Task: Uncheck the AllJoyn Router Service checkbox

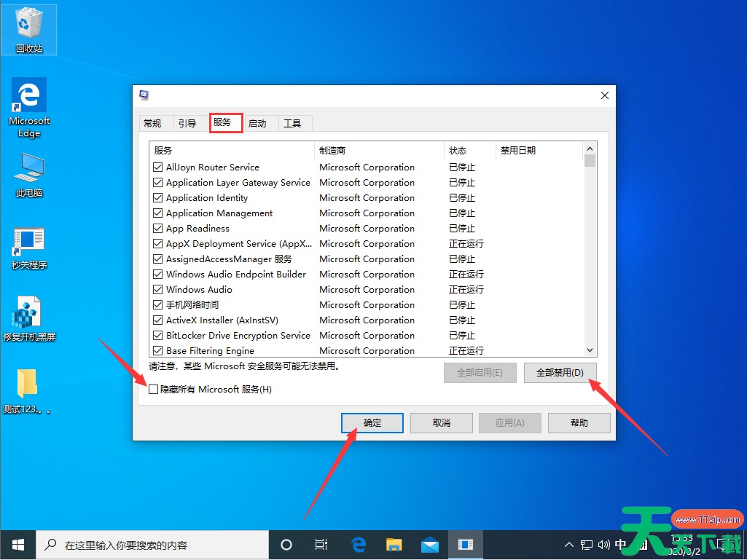Action: tap(158, 167)
